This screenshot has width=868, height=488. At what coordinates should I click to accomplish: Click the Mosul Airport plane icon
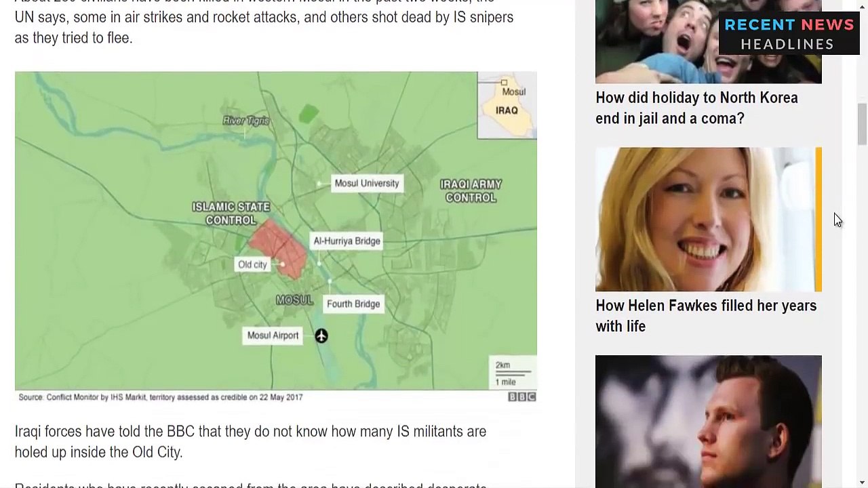[x=321, y=335]
